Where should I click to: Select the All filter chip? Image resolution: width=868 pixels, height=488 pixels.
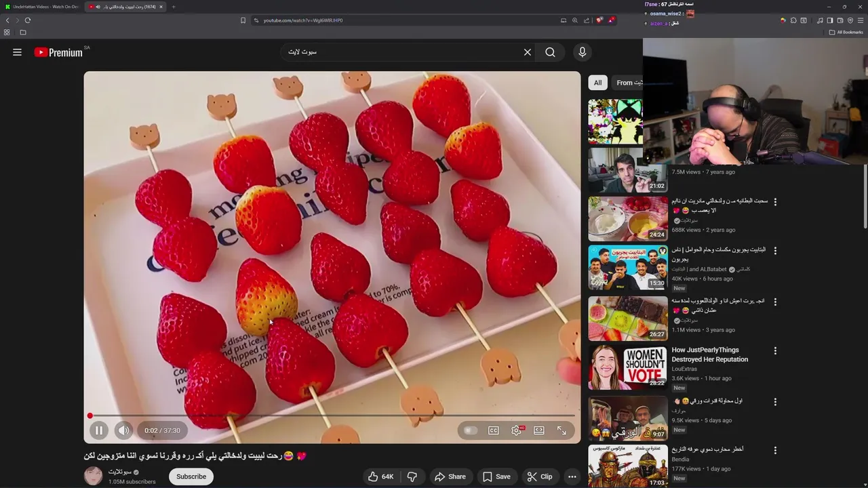[x=597, y=83]
